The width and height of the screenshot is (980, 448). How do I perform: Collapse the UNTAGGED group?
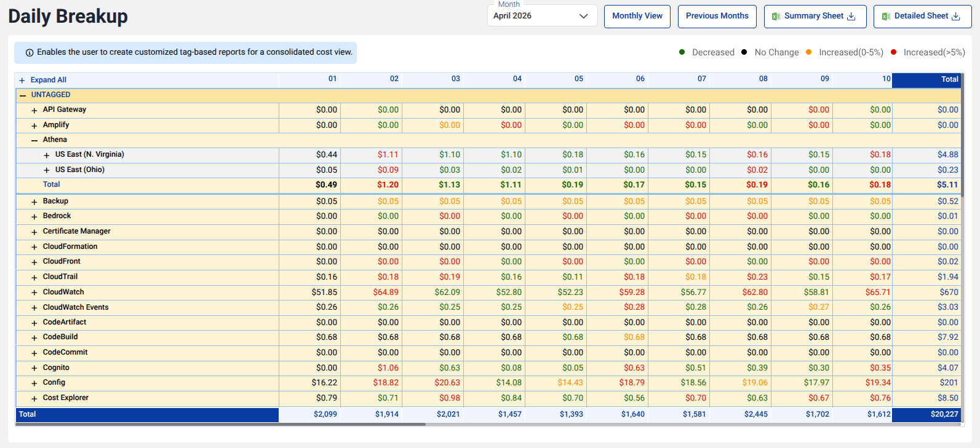23,95
